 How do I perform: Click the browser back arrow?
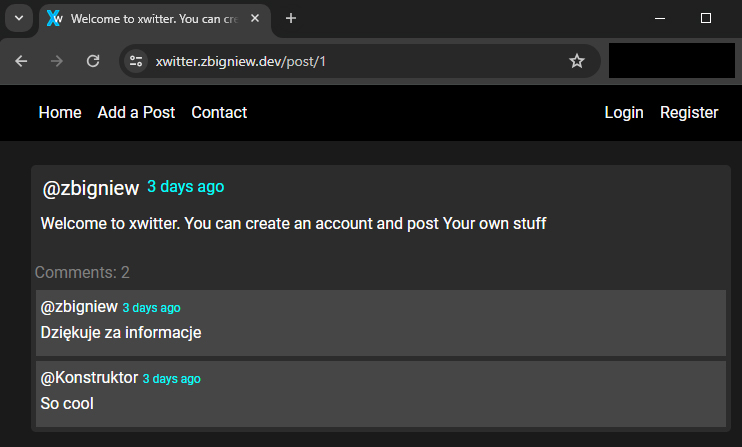pyautogui.click(x=21, y=61)
